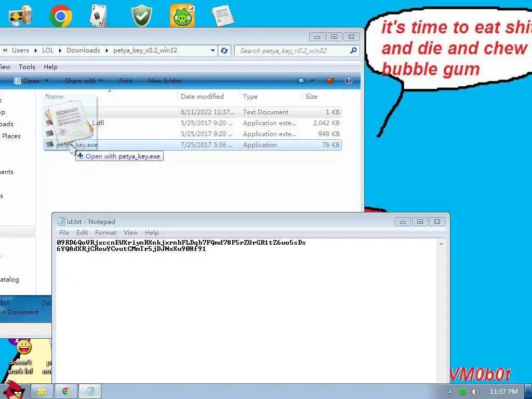Click the green network tray icon
Screen dimensions: 532x399
[x=462, y=392]
